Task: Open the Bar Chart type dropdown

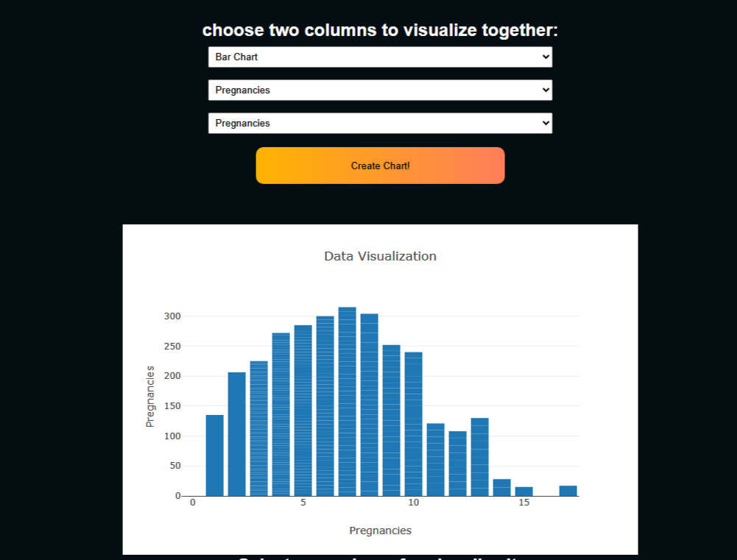Action: 380,57
